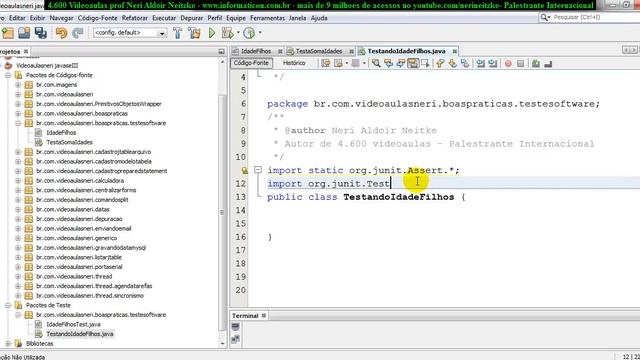Click the Save All toolbar icon

[x=40, y=33]
